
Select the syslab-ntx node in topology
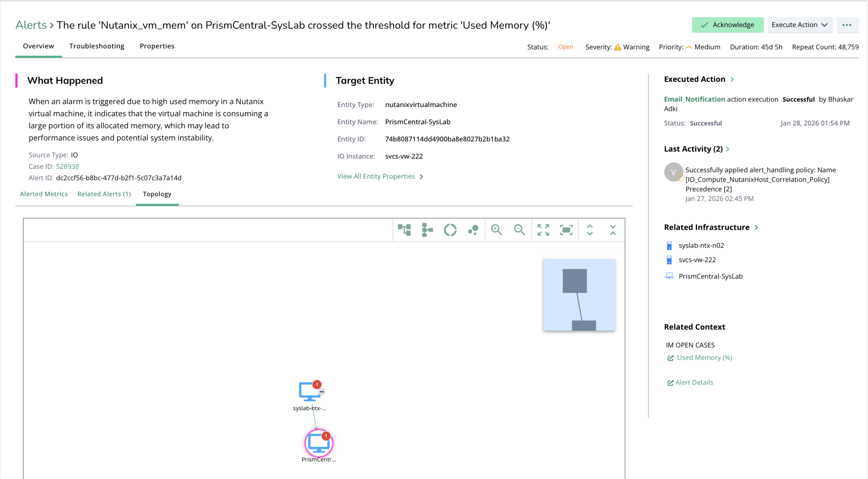(x=309, y=392)
